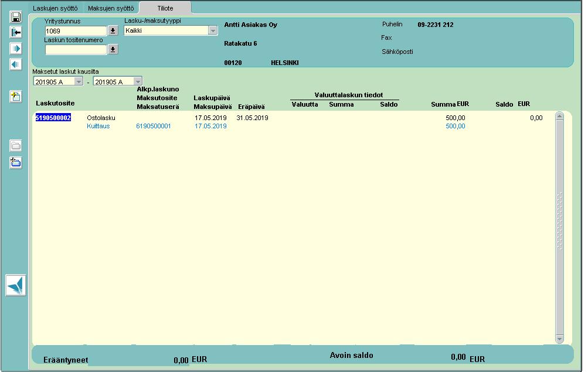Go to previous record with left arrow icon
The width and height of the screenshot is (588, 372).
pyautogui.click(x=16, y=64)
